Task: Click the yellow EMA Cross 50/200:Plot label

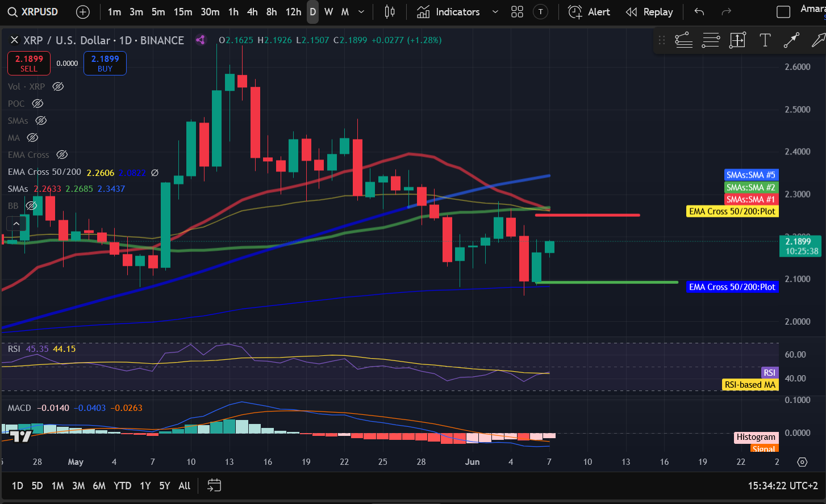Action: 732,211
